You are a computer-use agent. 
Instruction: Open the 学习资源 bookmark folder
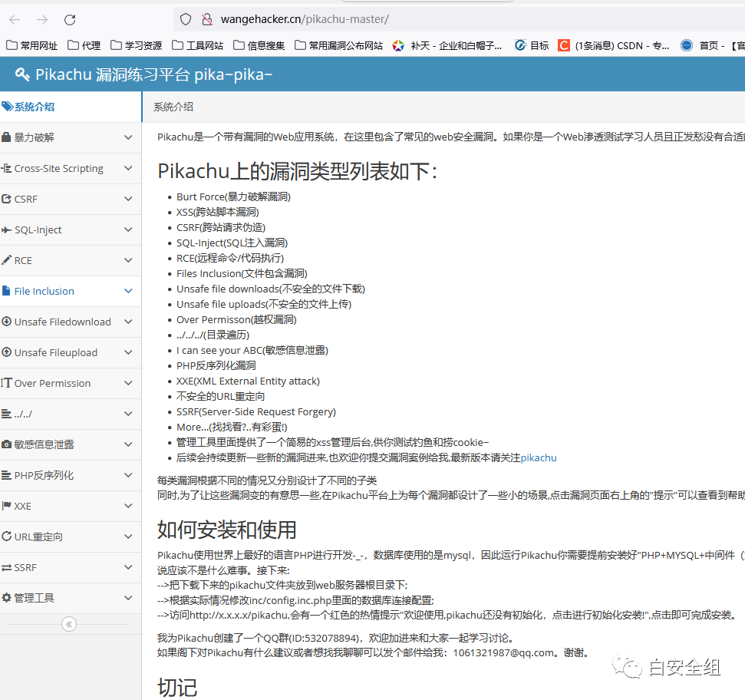tap(137, 45)
